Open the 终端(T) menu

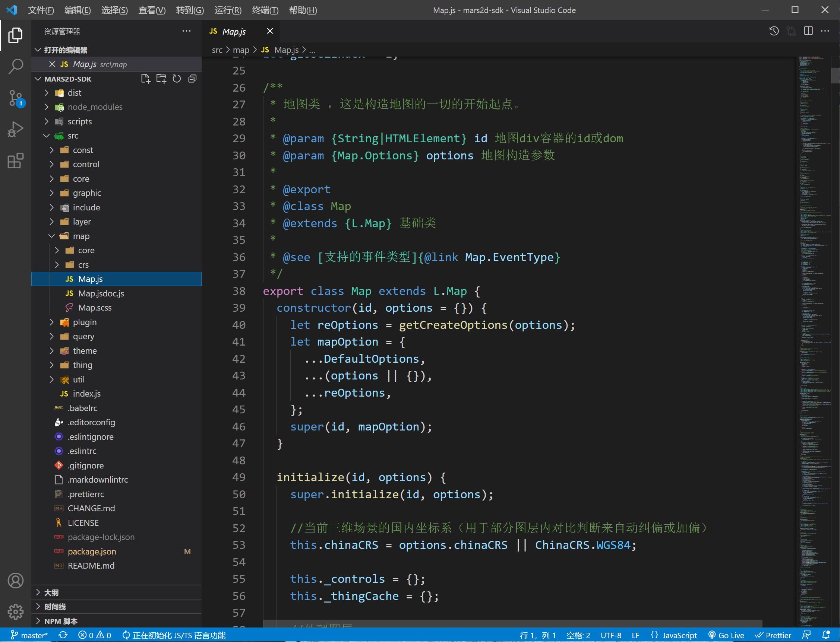(265, 10)
